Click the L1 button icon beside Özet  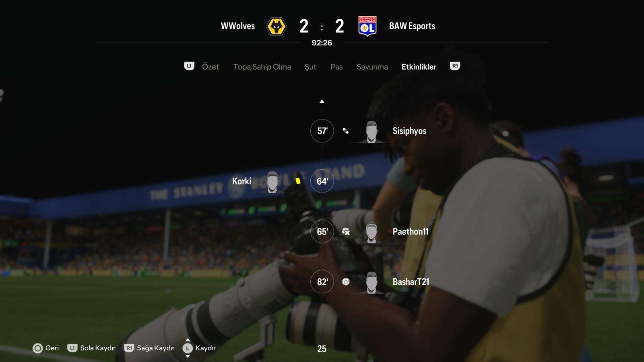pos(189,66)
